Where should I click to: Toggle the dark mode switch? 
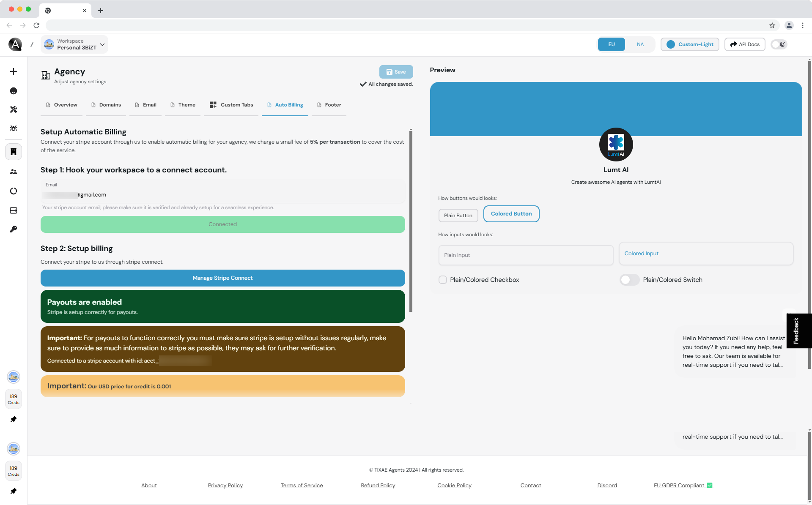click(x=779, y=44)
